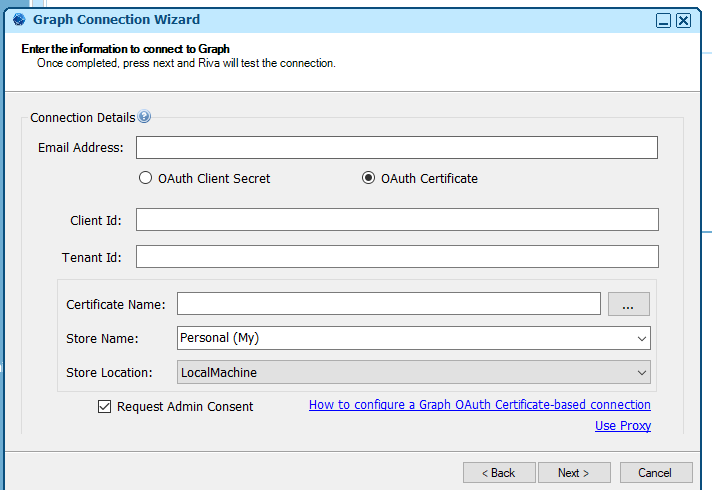712x490 pixels.
Task: Close the Graph Connection Wizard window
Action: 683,20
